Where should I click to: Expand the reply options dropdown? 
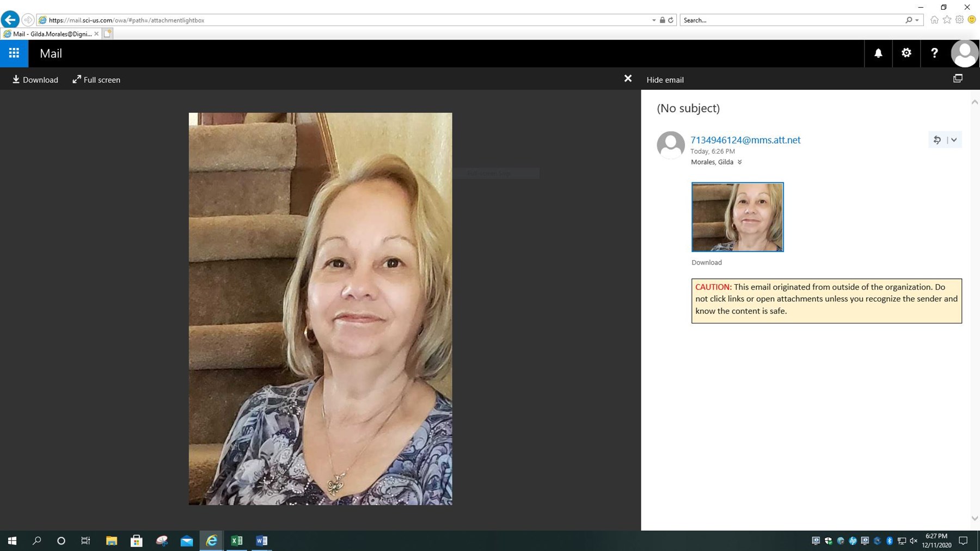953,140
